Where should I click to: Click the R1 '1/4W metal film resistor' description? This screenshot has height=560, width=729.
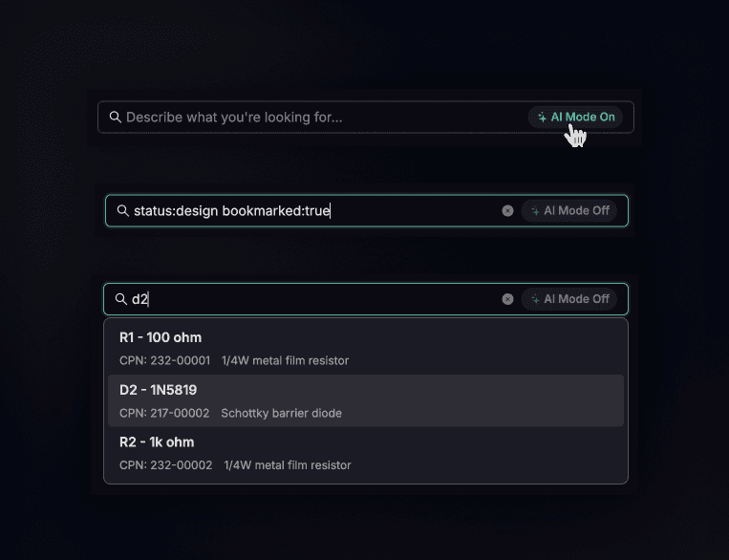point(285,361)
